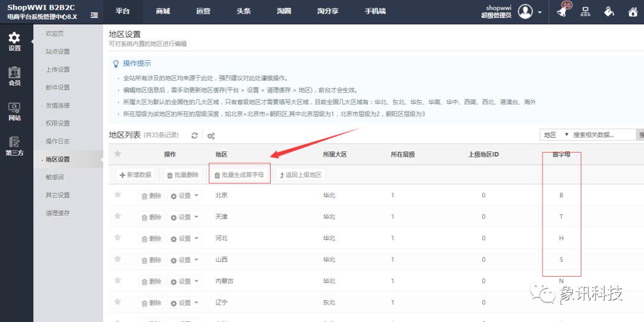Screen dimensions: 644x322
Task: Open the 设置 gear section in sidebar
Action: coord(14,42)
